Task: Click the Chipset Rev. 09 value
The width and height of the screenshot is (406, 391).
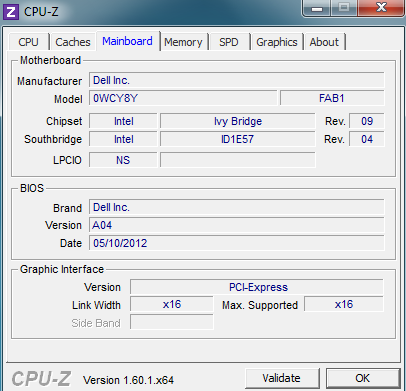Action: [x=367, y=121]
